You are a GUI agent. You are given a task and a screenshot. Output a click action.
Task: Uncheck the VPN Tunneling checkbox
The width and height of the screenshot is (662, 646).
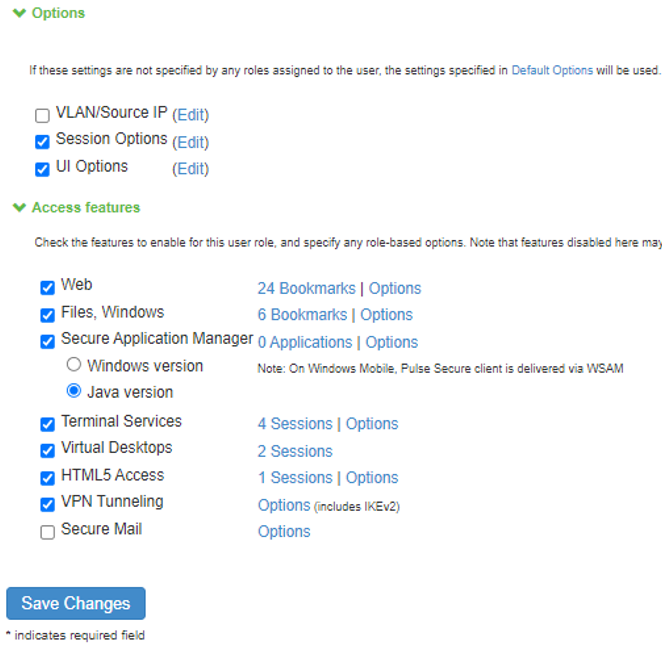click(48, 505)
